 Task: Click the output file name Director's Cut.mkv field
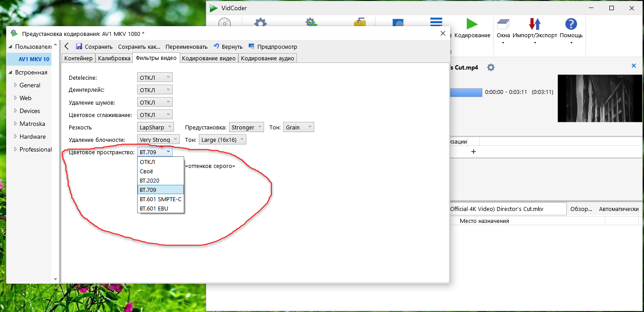[x=507, y=209]
